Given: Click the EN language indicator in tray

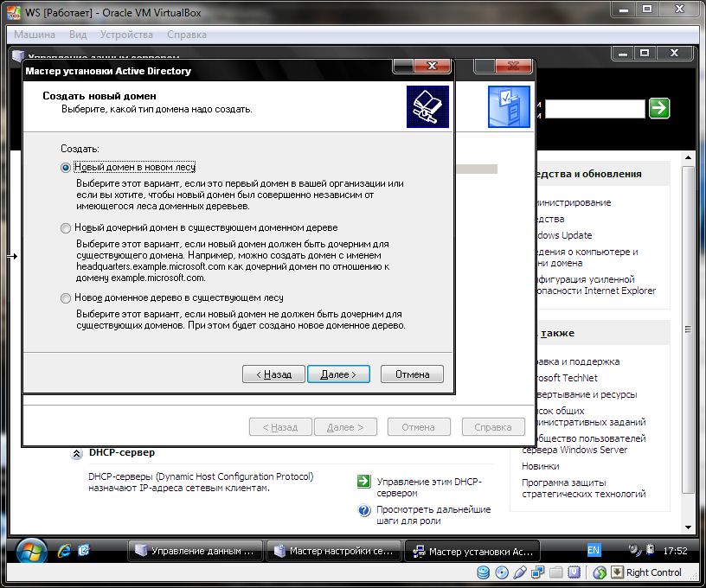Looking at the screenshot, I should (x=594, y=550).
